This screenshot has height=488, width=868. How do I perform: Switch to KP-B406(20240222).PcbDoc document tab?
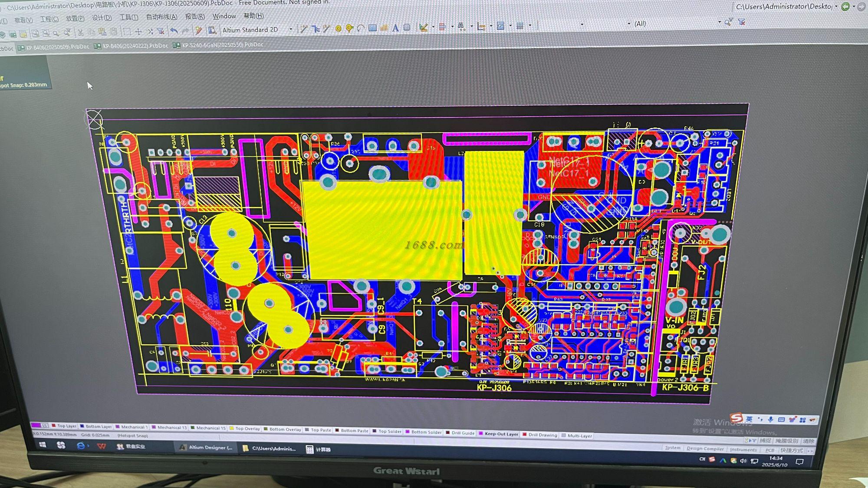[132, 46]
